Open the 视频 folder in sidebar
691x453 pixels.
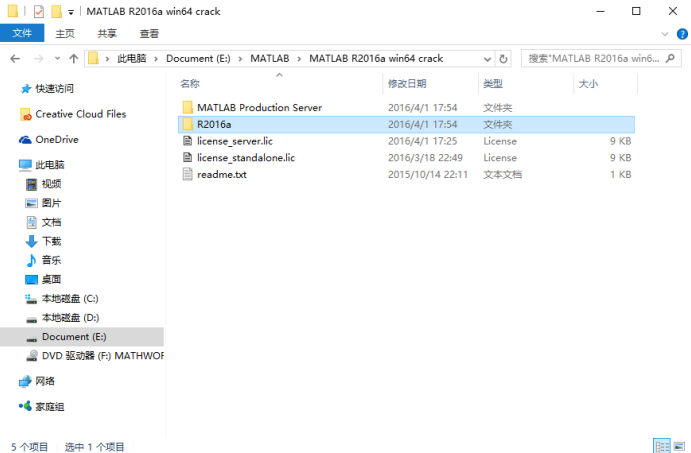51,184
